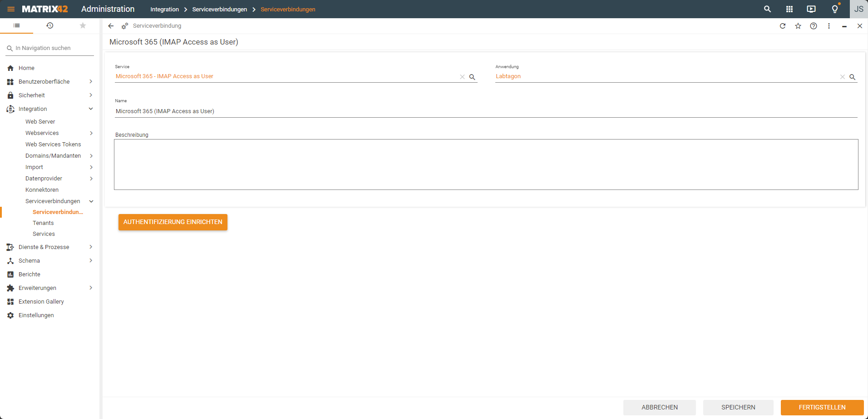Add dialog to favorites with star icon
Image resolution: width=868 pixels, height=419 pixels.
coord(798,26)
